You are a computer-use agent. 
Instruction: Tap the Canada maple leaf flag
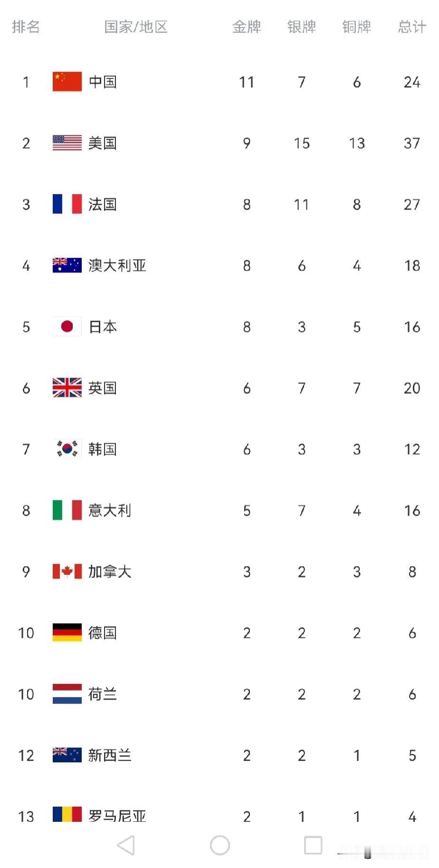[67, 571]
